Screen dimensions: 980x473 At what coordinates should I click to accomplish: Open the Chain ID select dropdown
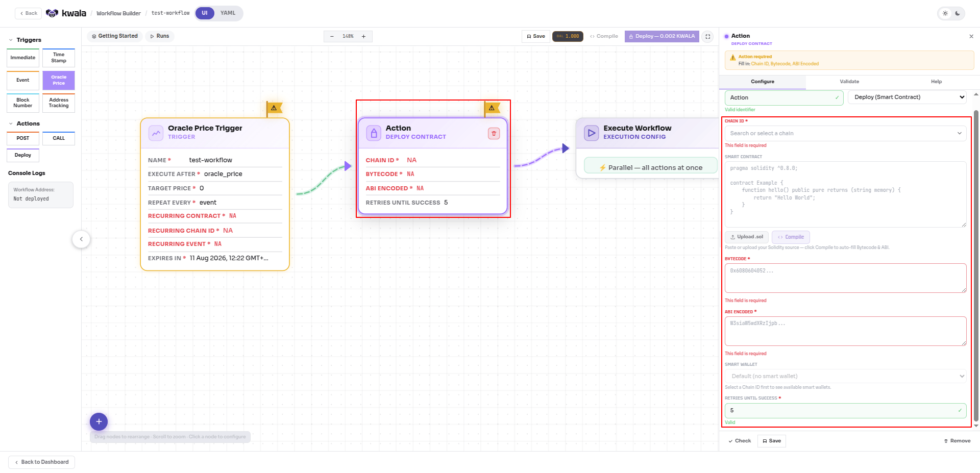click(845, 133)
